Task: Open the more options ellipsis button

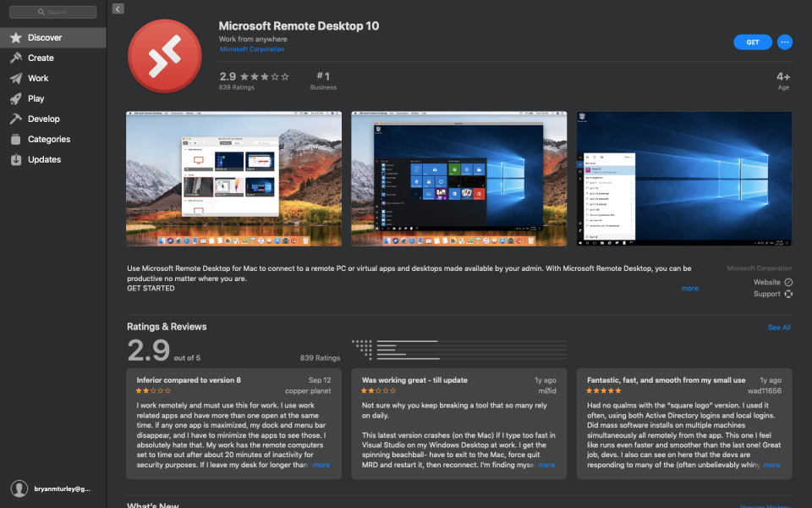Action: pos(785,42)
